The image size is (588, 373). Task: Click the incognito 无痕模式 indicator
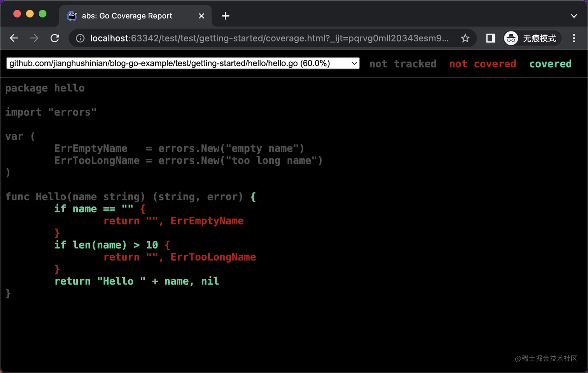[x=532, y=38]
